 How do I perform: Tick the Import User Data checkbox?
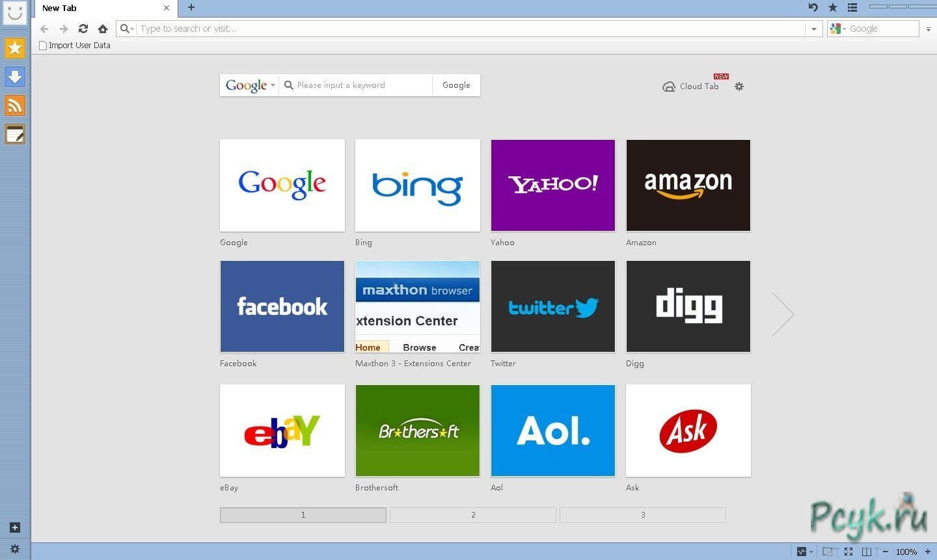43,46
